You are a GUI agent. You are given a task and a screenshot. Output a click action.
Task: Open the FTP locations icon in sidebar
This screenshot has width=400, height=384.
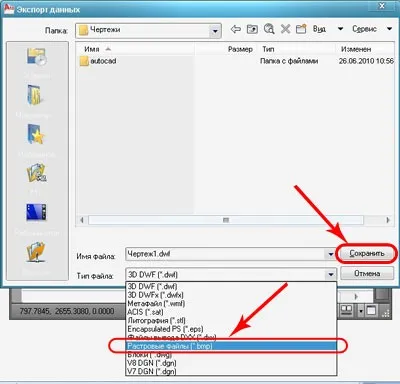pyautogui.click(x=37, y=173)
